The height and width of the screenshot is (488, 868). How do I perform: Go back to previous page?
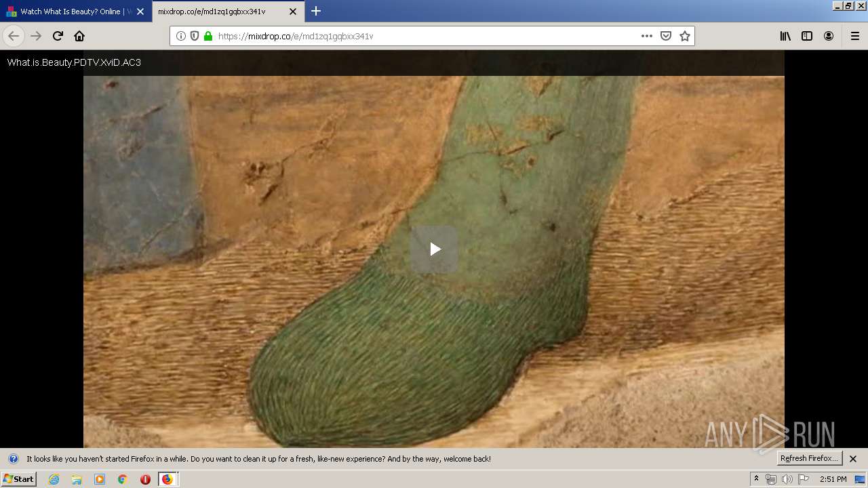point(14,36)
